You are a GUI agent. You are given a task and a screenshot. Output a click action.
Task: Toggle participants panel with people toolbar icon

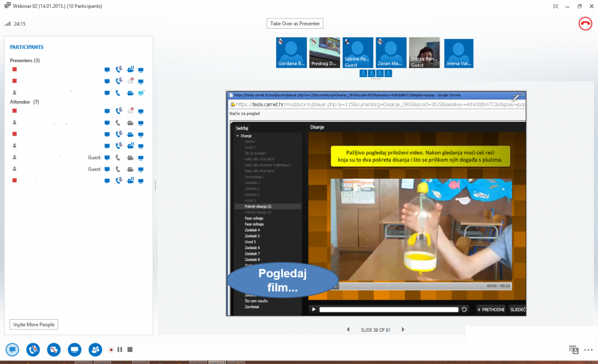[x=95, y=350]
